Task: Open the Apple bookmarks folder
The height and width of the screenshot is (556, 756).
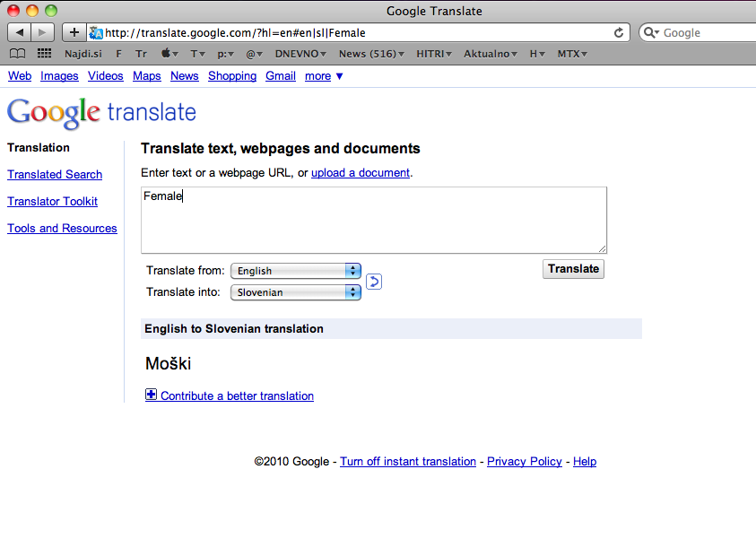Action: (x=169, y=54)
